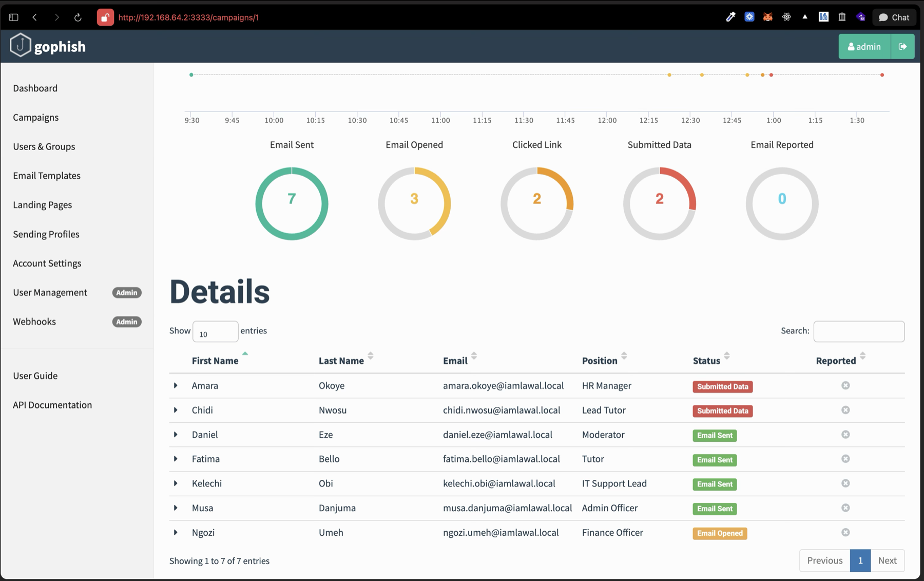924x581 pixels.
Task: Reload the page with the refresh icon
Action: tap(78, 17)
